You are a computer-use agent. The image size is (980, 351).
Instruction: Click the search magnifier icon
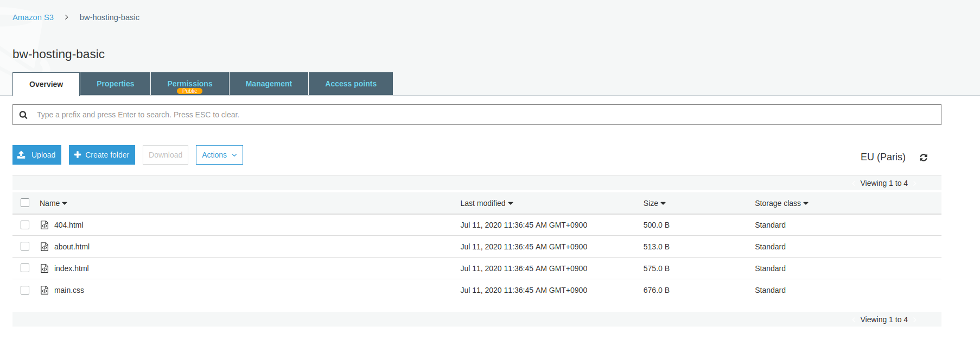[23, 115]
